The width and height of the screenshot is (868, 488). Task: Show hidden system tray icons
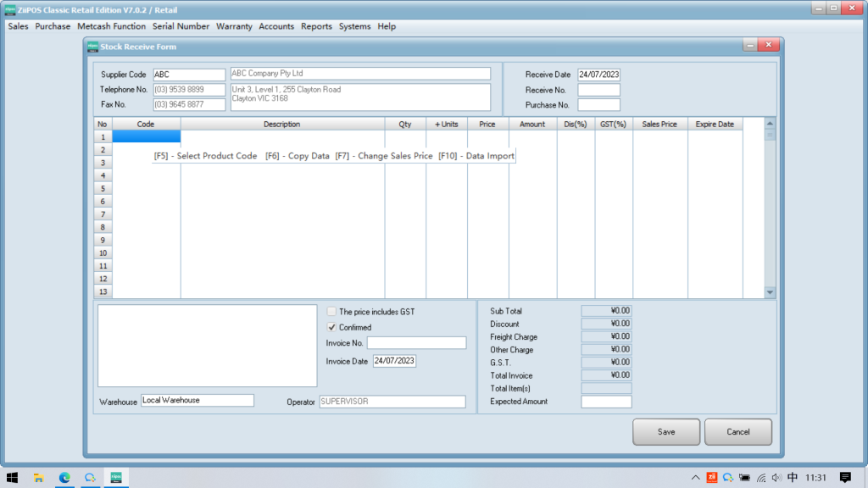click(x=696, y=478)
